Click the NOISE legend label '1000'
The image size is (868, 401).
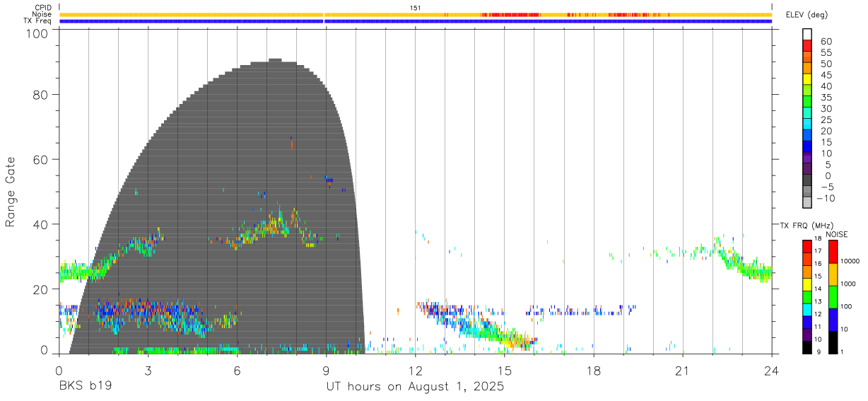(849, 284)
